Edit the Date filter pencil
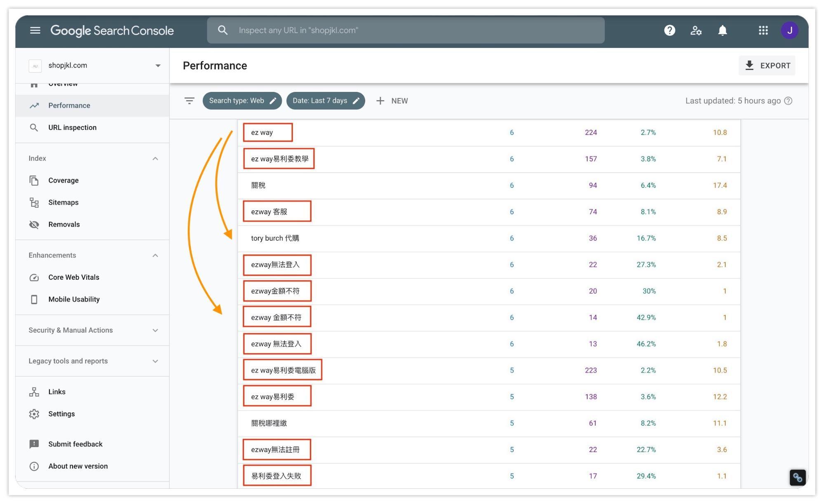The image size is (824, 504). pos(356,101)
